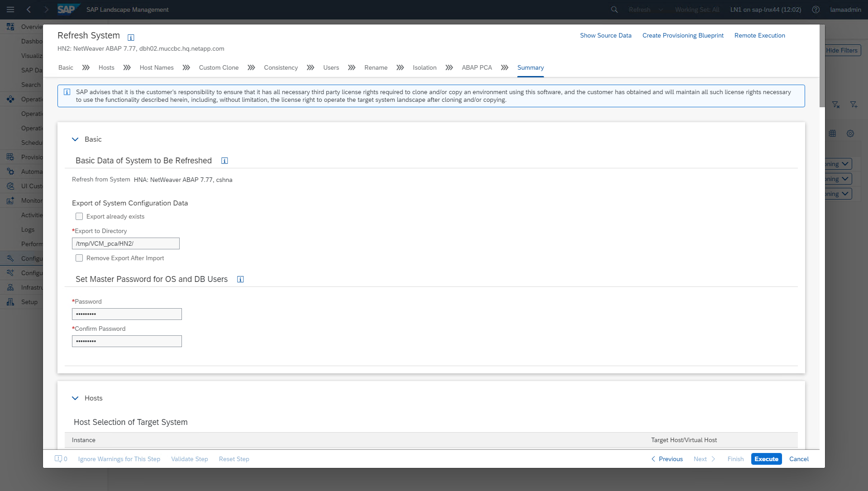The width and height of the screenshot is (868, 491).
Task: Click the UI Customization sidebar icon
Action: (x=10, y=186)
